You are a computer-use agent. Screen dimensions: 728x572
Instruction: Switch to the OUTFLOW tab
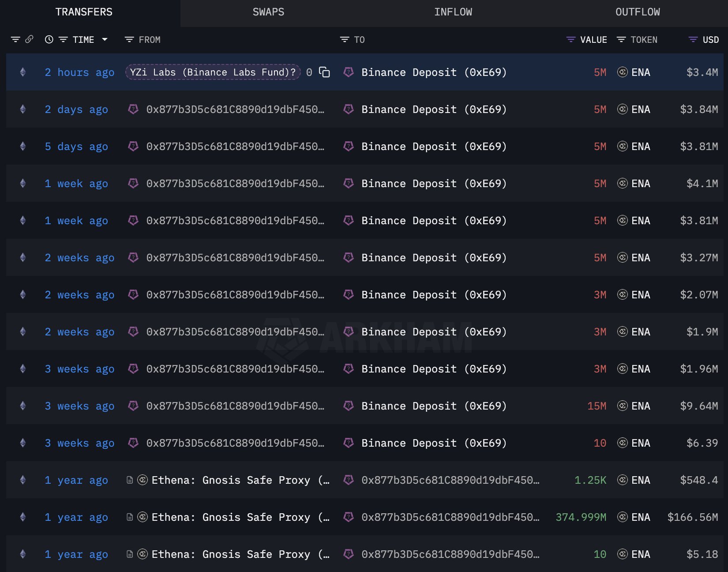pos(638,12)
